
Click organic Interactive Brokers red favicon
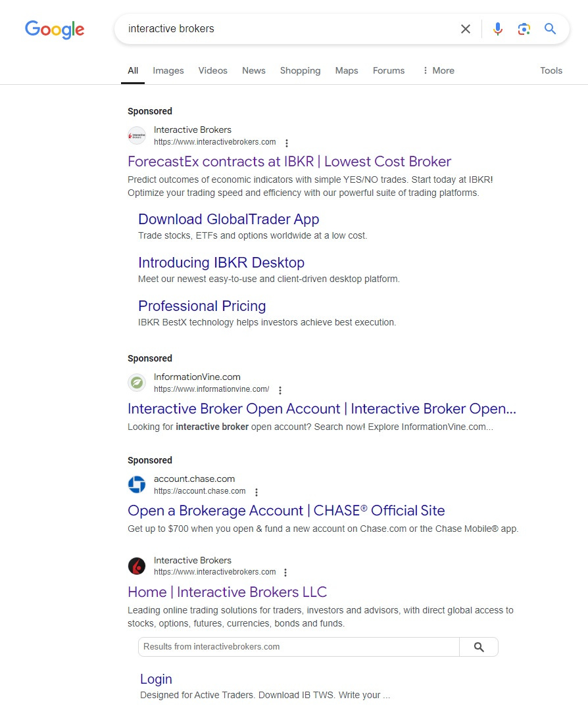137,566
